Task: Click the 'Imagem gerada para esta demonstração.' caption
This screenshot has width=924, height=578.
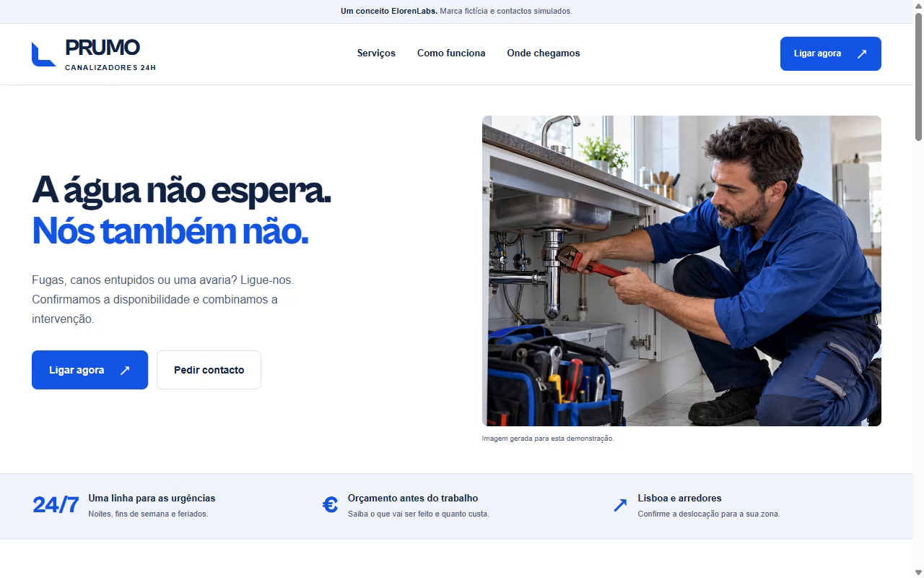Action: click(x=548, y=439)
